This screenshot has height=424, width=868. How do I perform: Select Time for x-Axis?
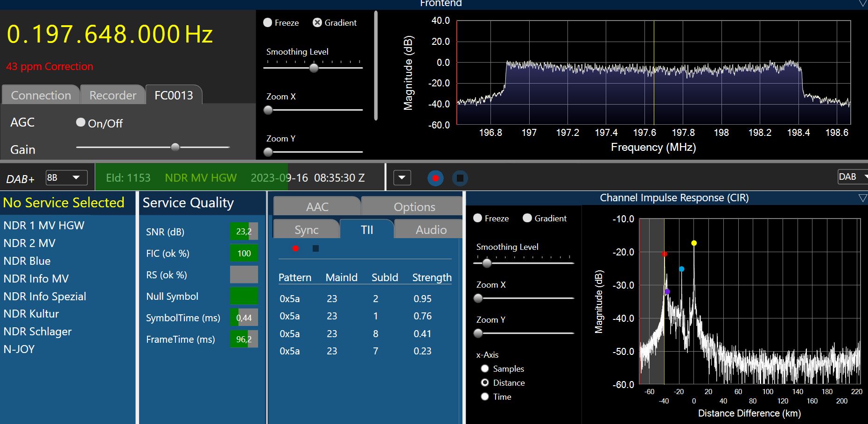coord(485,397)
